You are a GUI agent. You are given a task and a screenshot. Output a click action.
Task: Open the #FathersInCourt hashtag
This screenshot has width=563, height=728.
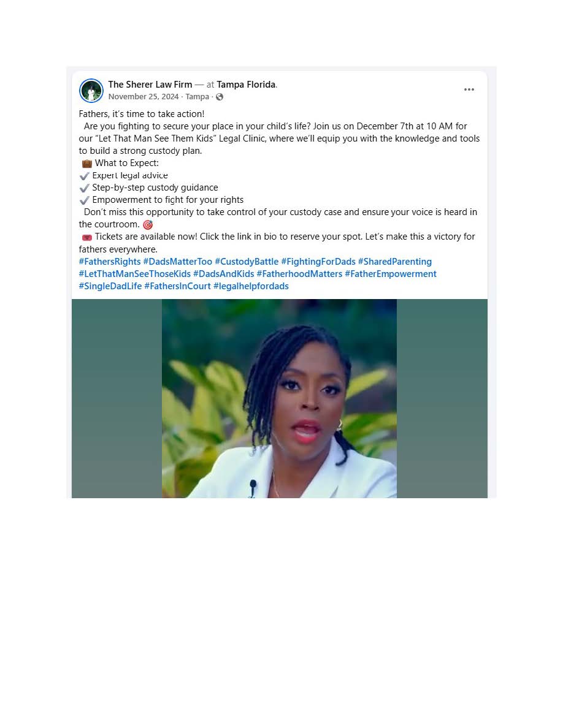pos(177,286)
